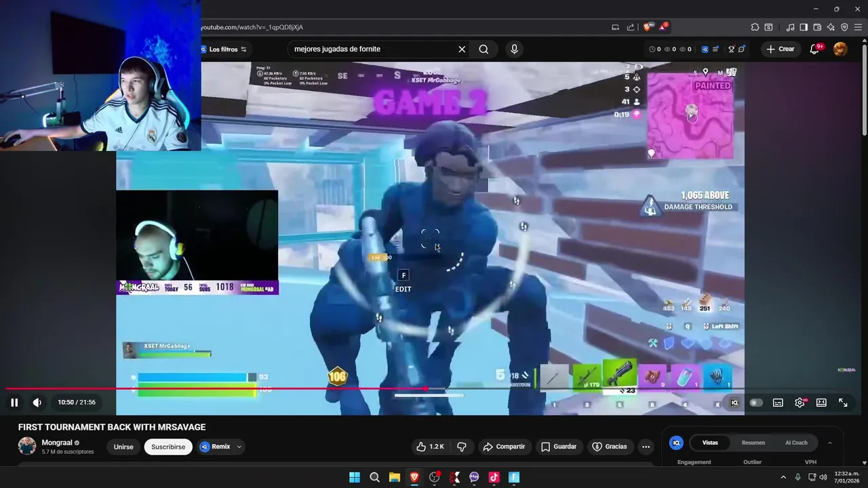Viewport: 868px width, 488px height.
Task: Select the Vistas tab
Action: pyautogui.click(x=710, y=443)
